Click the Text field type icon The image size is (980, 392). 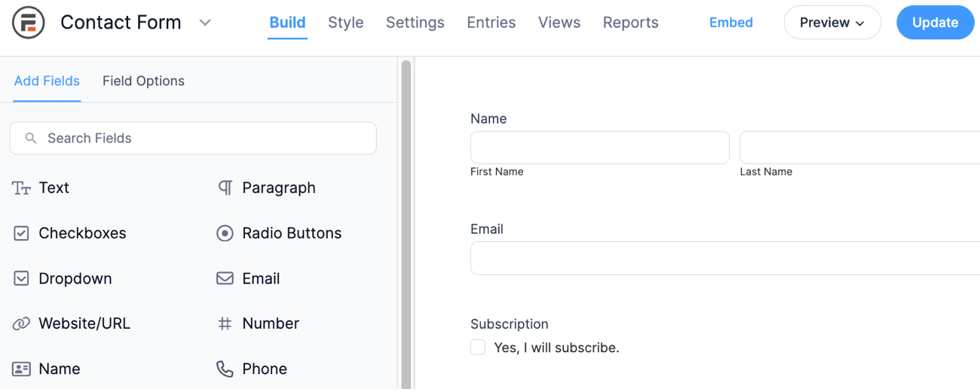(21, 188)
